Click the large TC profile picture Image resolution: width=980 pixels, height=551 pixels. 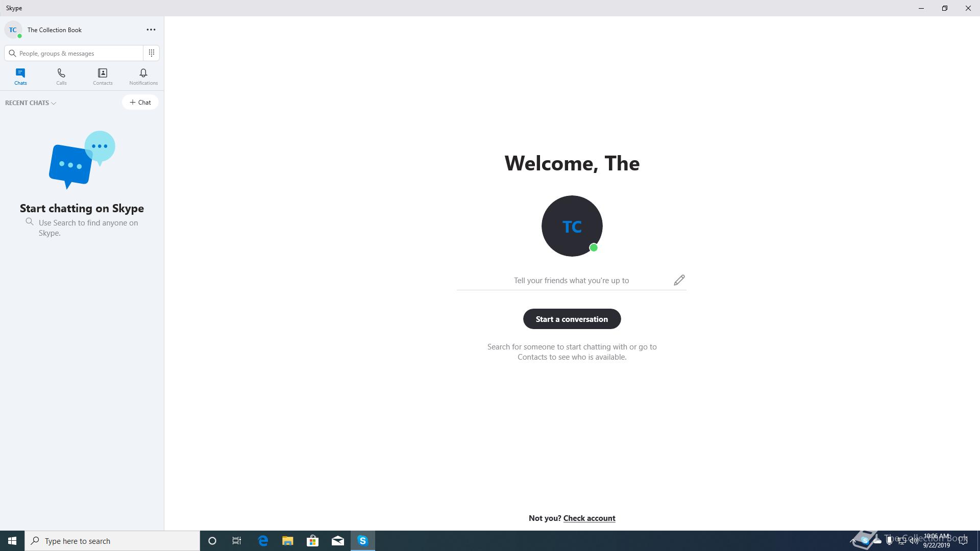pos(572,226)
